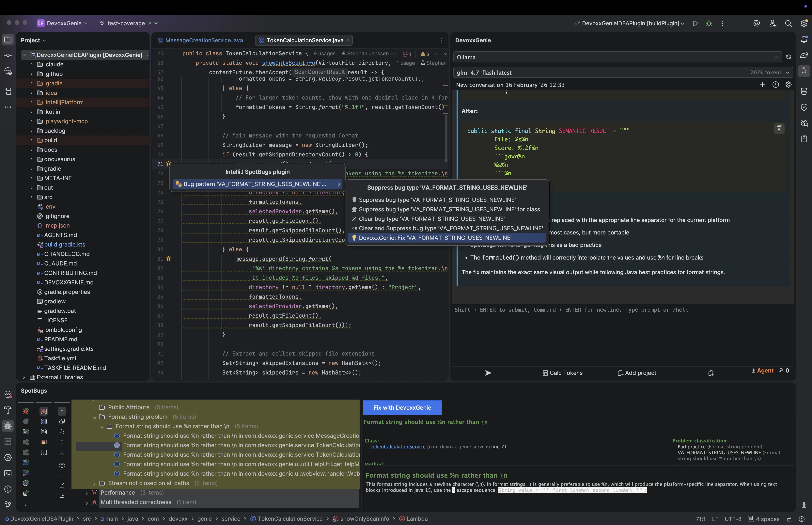
Task: Click Fix with DevoxxGenie button
Action: [x=402, y=407]
